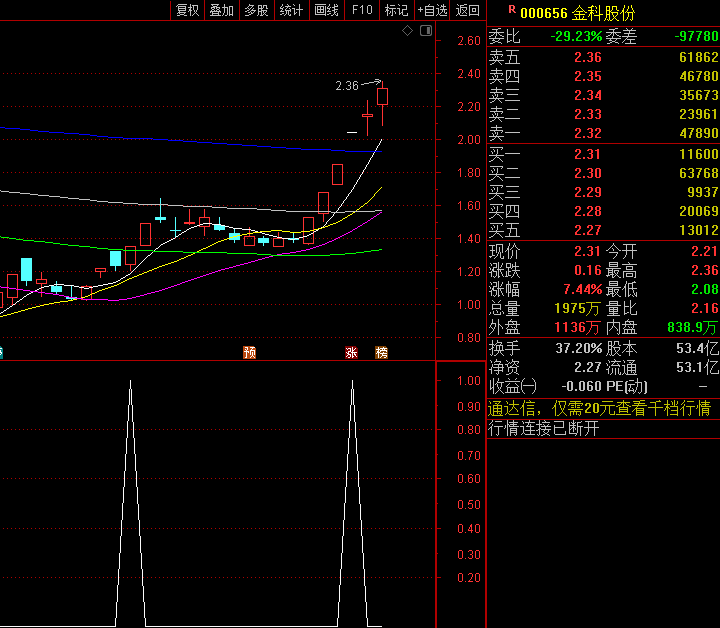Click 通达信 千档行情 promotion link
The image size is (720, 628).
tap(599, 409)
